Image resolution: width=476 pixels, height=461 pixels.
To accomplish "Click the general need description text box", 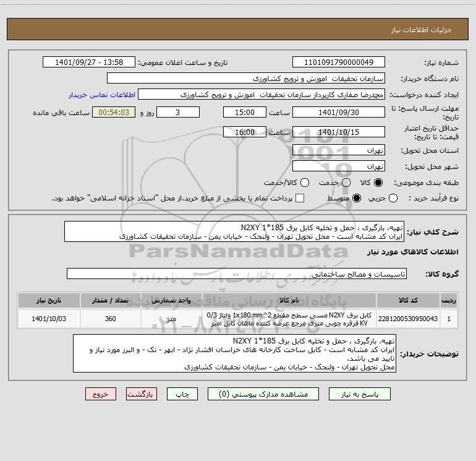I will click(x=234, y=231).
